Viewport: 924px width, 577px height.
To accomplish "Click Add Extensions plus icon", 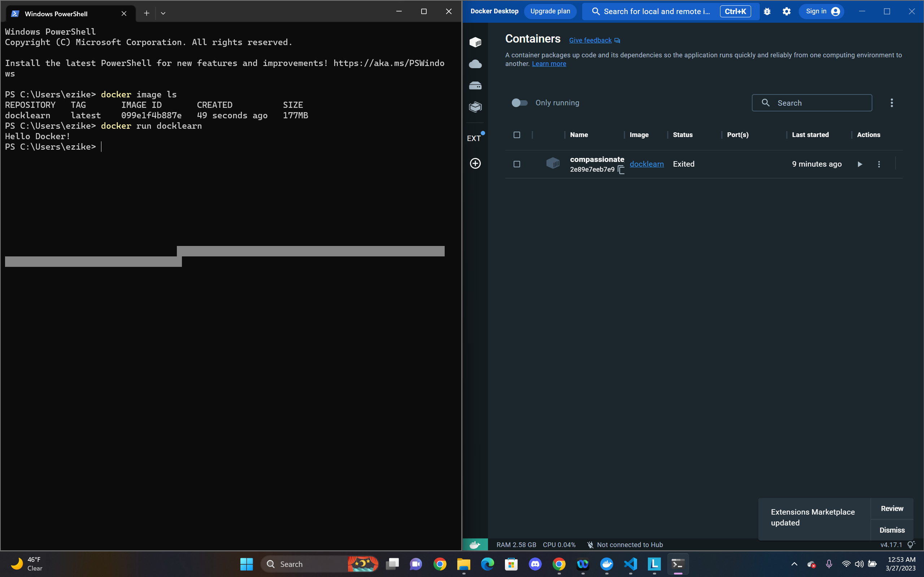I will pyautogui.click(x=475, y=163).
